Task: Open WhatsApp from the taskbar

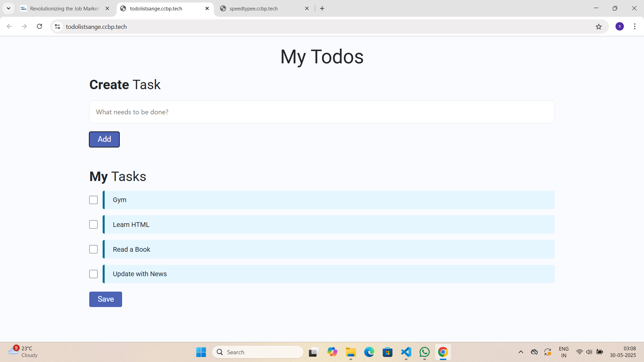Action: click(424, 352)
